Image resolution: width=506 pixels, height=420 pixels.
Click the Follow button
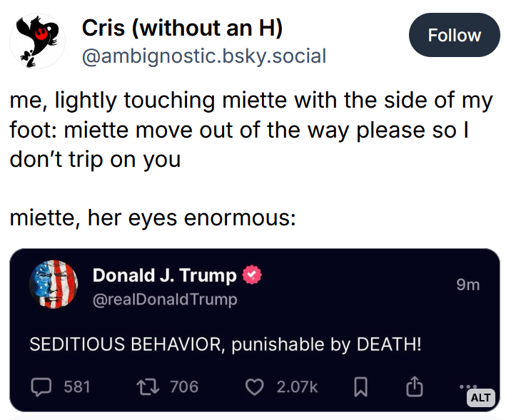(454, 35)
